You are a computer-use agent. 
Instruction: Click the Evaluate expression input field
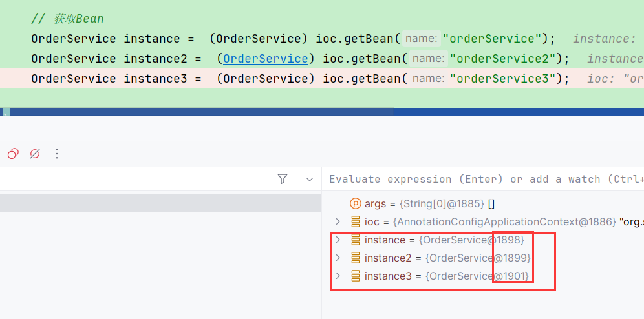(x=485, y=179)
